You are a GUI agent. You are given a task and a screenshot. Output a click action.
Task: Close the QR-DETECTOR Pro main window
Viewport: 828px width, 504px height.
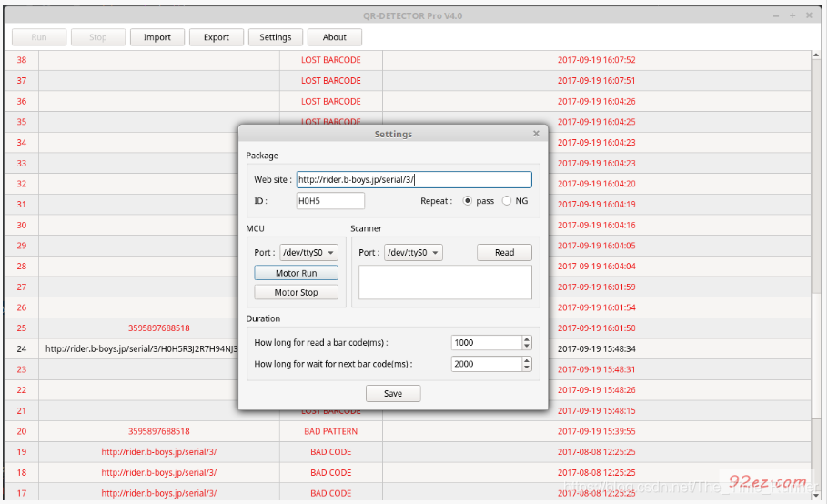pyautogui.click(x=809, y=15)
